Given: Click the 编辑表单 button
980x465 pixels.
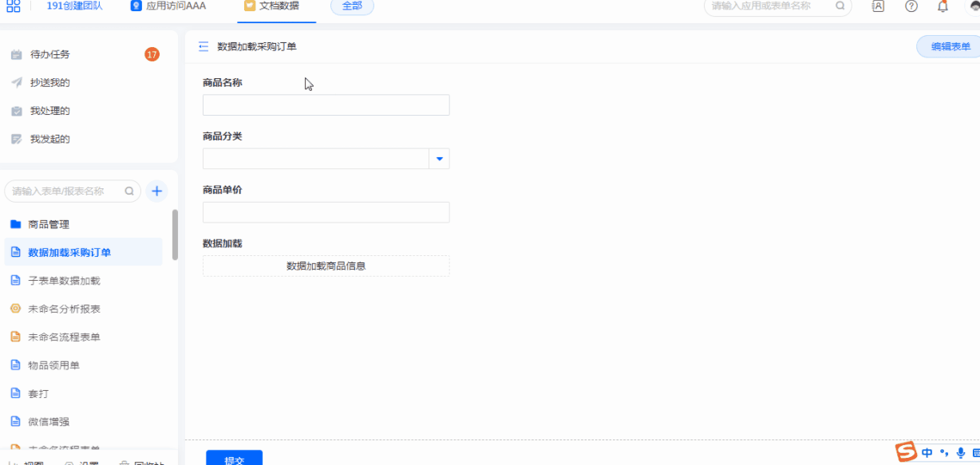Looking at the screenshot, I should (950, 47).
